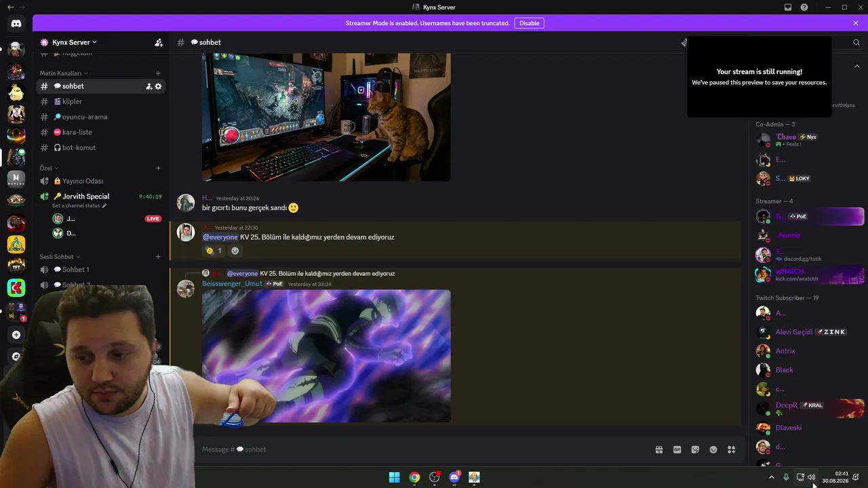Click the stream paused preview panel

click(759, 77)
